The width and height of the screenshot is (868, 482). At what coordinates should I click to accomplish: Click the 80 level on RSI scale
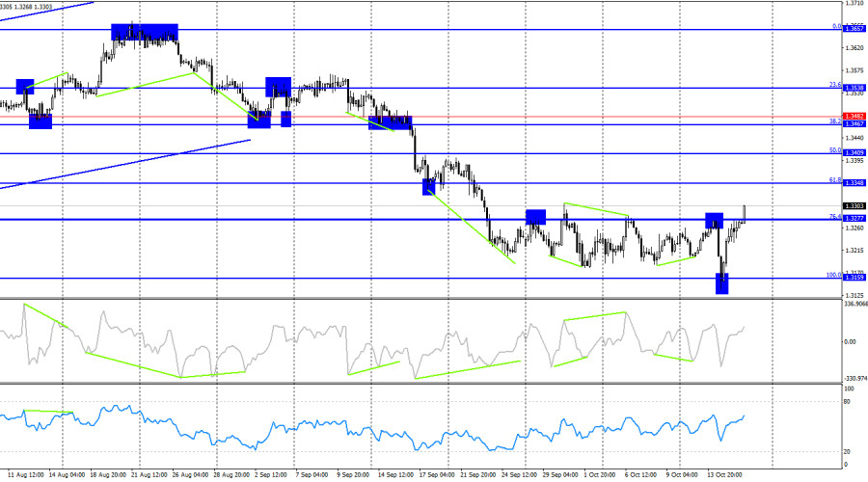(x=847, y=401)
